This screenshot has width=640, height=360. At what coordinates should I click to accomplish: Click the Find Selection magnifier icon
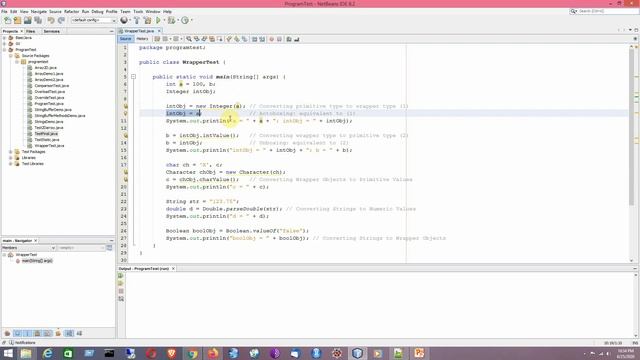189,39
